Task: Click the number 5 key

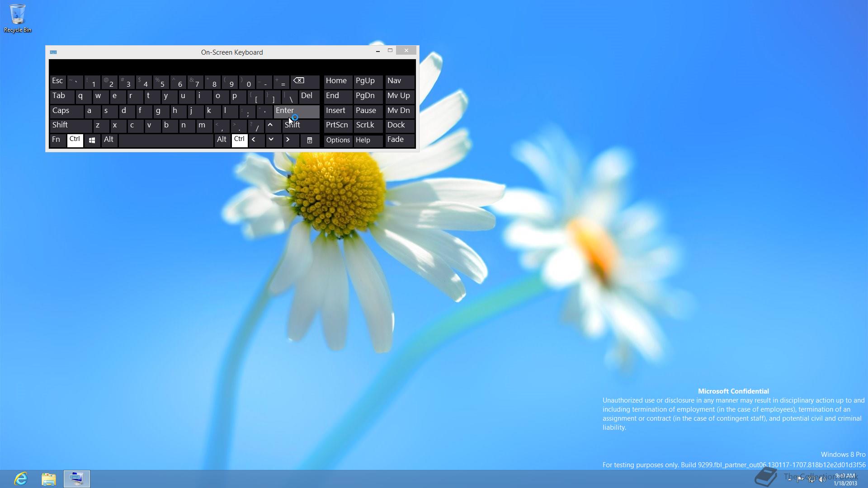Action: (x=160, y=81)
